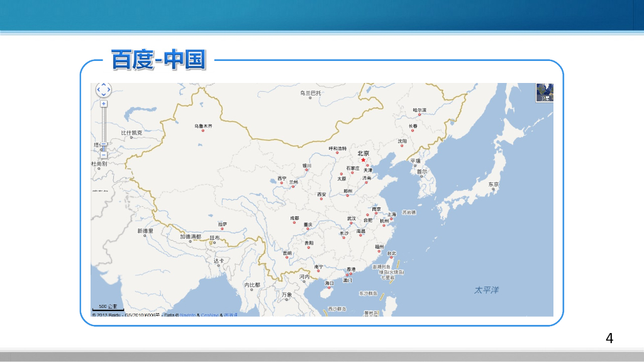Click the 河内 city label
Image resolution: width=644 pixels, height=362 pixels.
(x=304, y=277)
